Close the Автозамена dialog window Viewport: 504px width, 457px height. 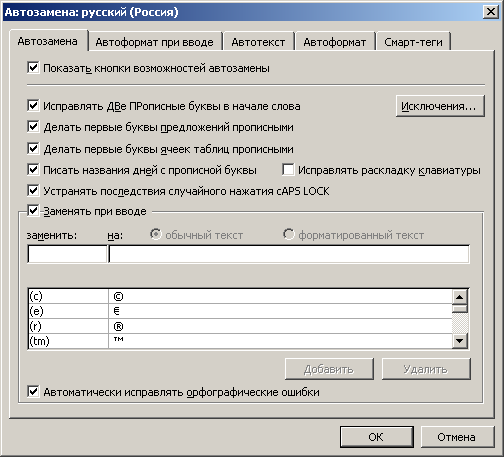click(x=491, y=12)
